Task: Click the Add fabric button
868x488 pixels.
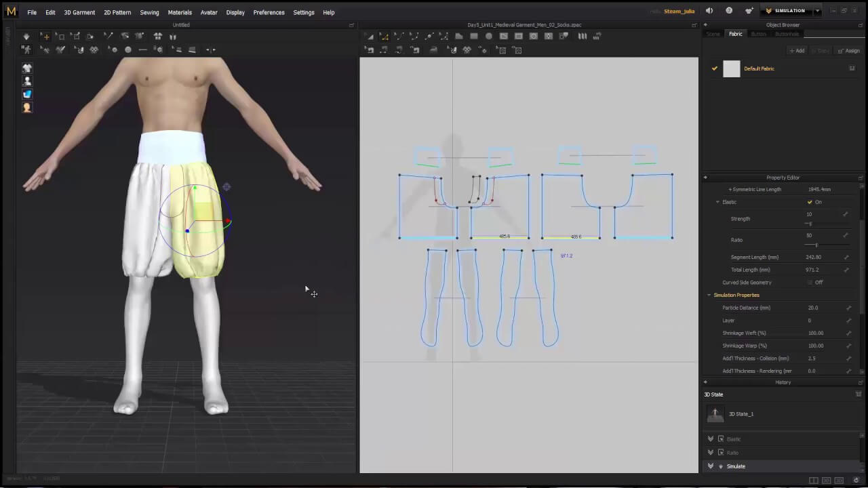Action: [797, 51]
